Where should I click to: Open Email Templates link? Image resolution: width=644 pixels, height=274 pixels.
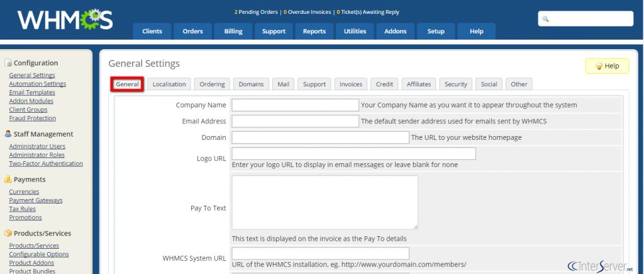(x=32, y=92)
